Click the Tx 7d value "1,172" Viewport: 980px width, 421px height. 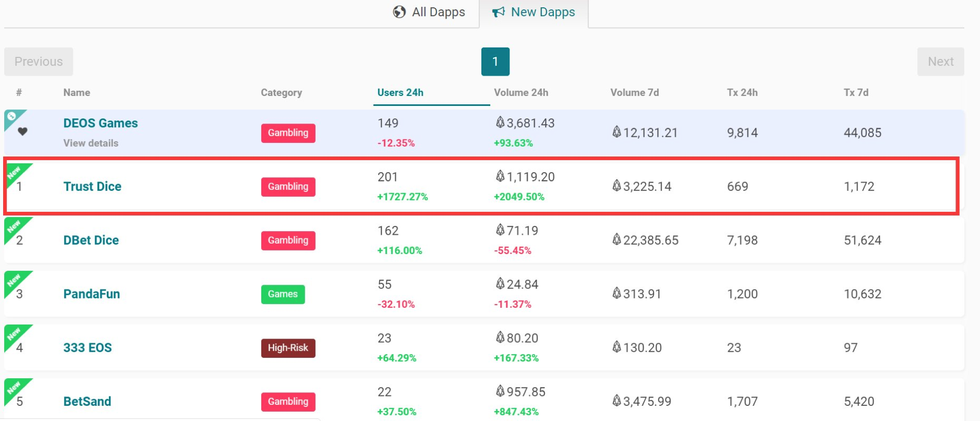point(860,186)
